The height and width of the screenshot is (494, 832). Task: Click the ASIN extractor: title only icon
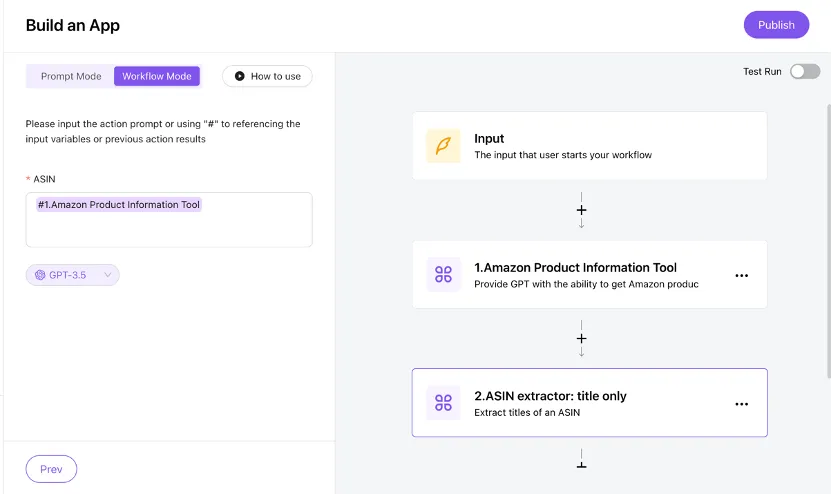click(443, 403)
